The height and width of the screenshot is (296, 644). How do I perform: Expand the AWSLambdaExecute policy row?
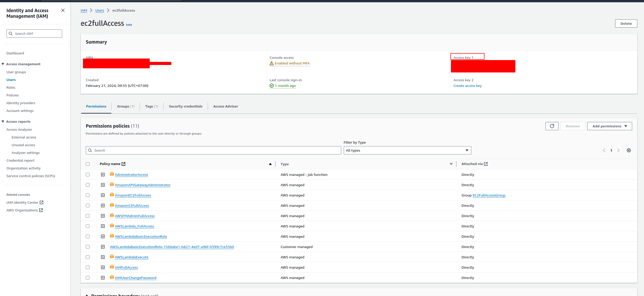point(103,257)
